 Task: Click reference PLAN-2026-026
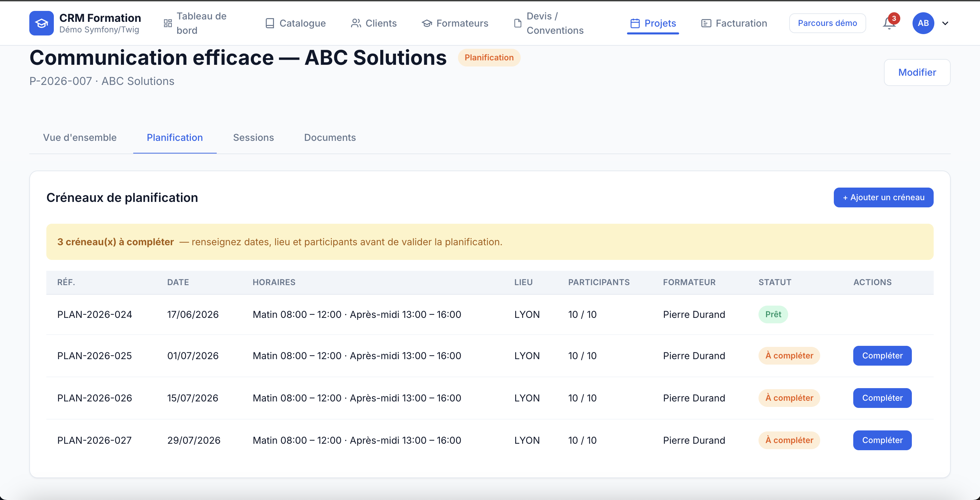click(95, 398)
